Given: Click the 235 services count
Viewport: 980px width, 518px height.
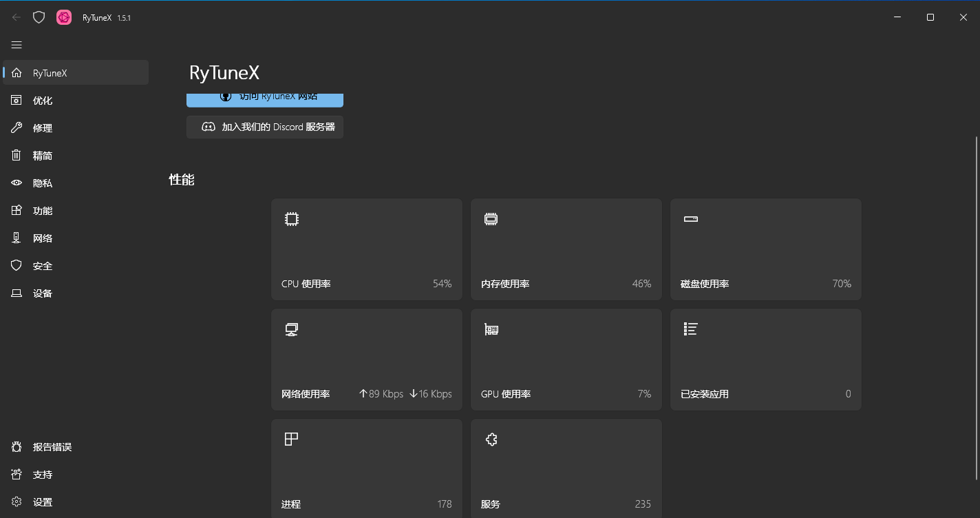Looking at the screenshot, I should (643, 504).
